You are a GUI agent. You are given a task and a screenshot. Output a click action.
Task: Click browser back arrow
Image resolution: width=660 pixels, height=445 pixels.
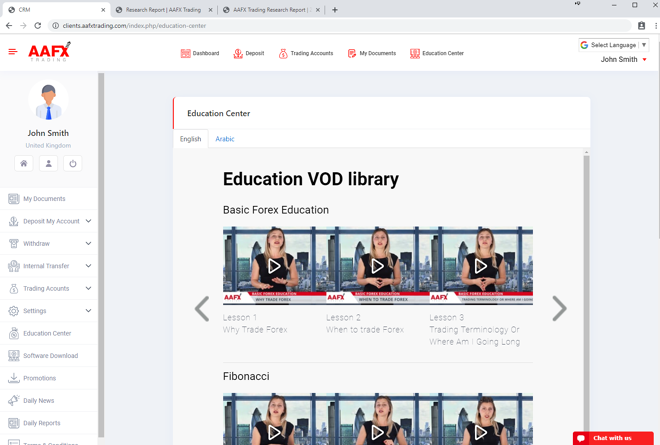tap(9, 26)
